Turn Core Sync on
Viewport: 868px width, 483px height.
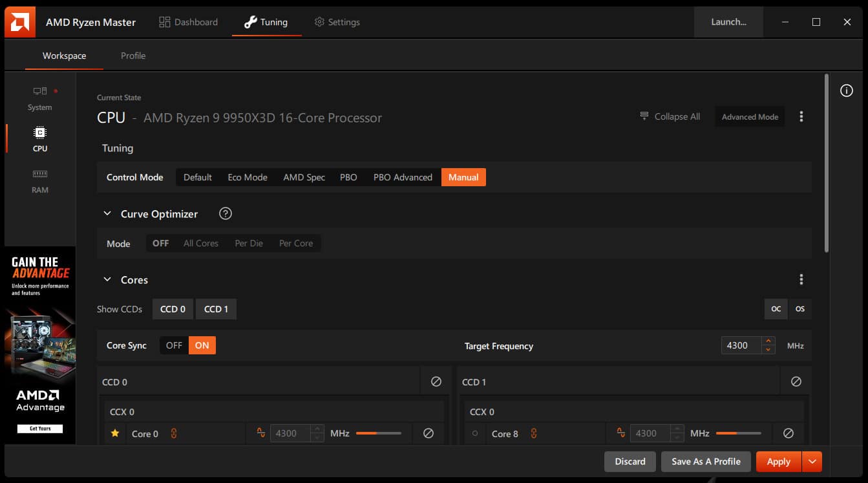click(202, 345)
